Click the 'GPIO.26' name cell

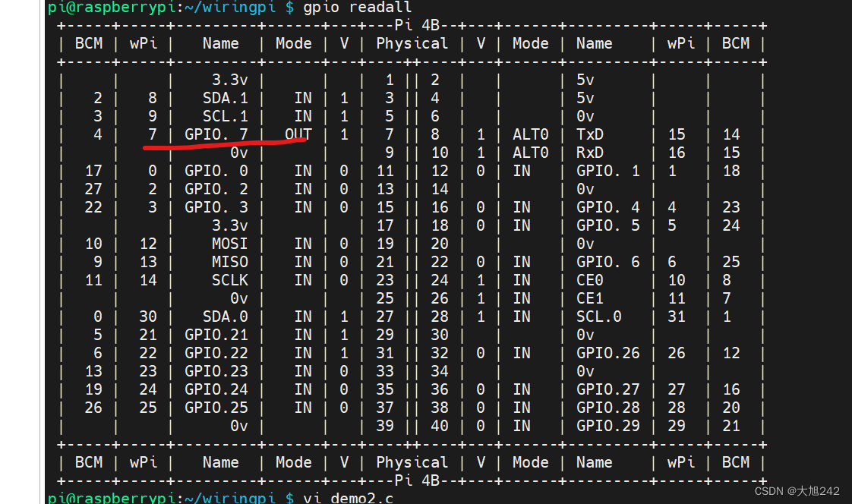coord(608,353)
